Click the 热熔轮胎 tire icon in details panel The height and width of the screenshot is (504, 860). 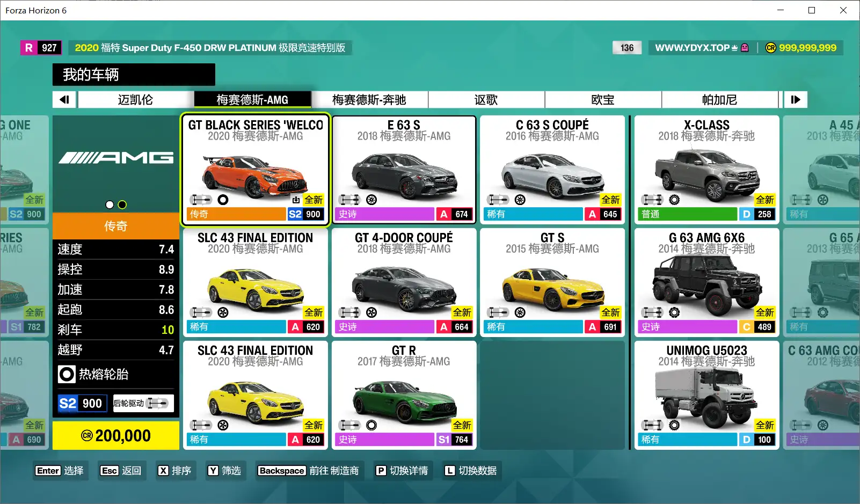[x=67, y=374]
